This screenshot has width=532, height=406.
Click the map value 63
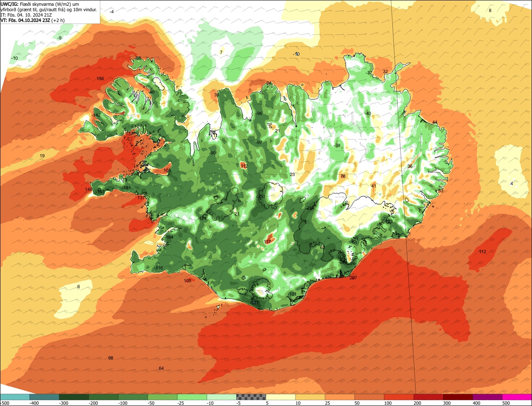tap(323, 247)
